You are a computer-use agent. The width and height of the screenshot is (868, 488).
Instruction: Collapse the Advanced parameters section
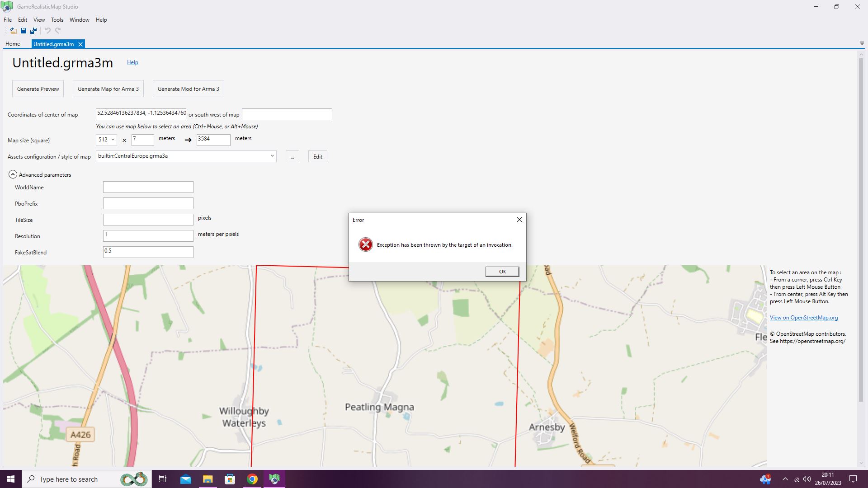(13, 174)
